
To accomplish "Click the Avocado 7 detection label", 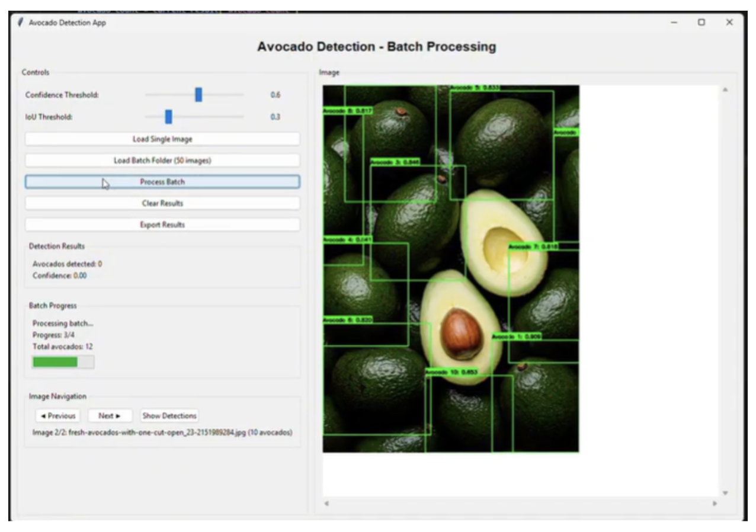I will pos(533,246).
